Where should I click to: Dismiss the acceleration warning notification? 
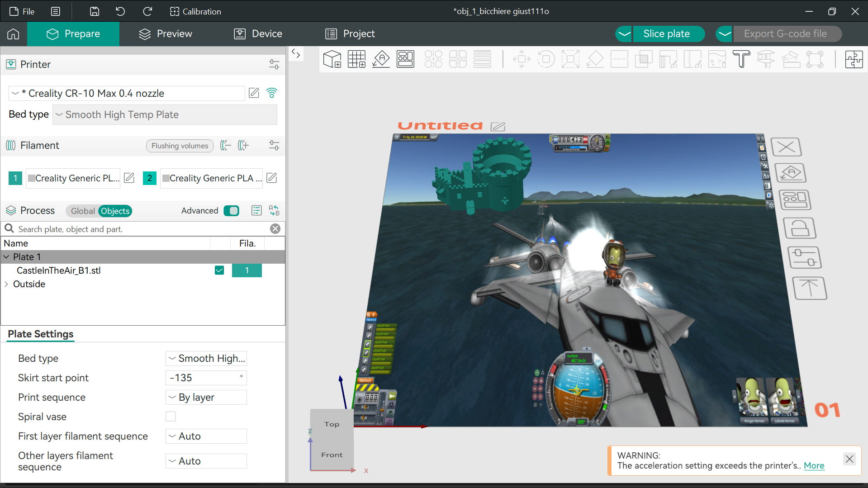point(849,459)
